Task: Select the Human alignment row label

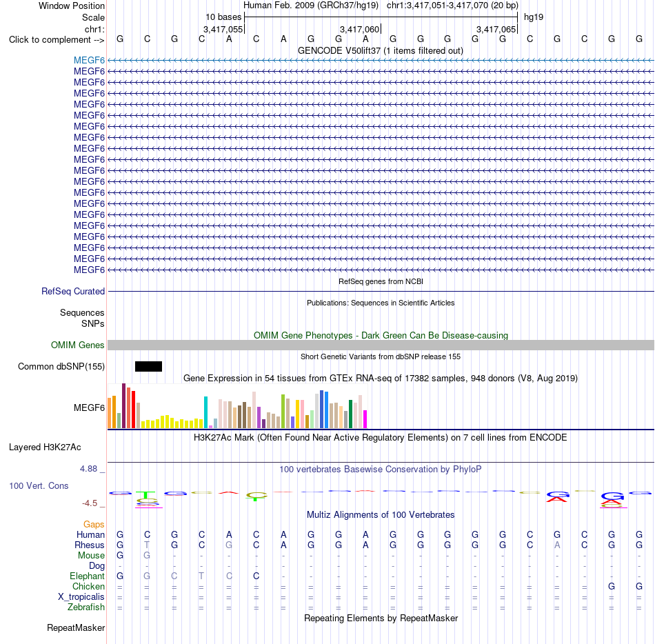Action: pos(90,534)
